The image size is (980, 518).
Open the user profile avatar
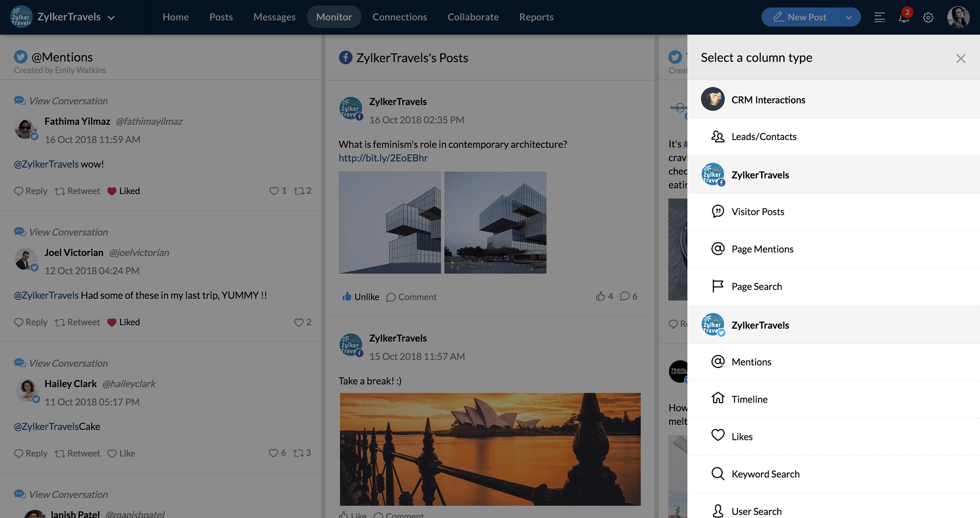click(x=958, y=17)
